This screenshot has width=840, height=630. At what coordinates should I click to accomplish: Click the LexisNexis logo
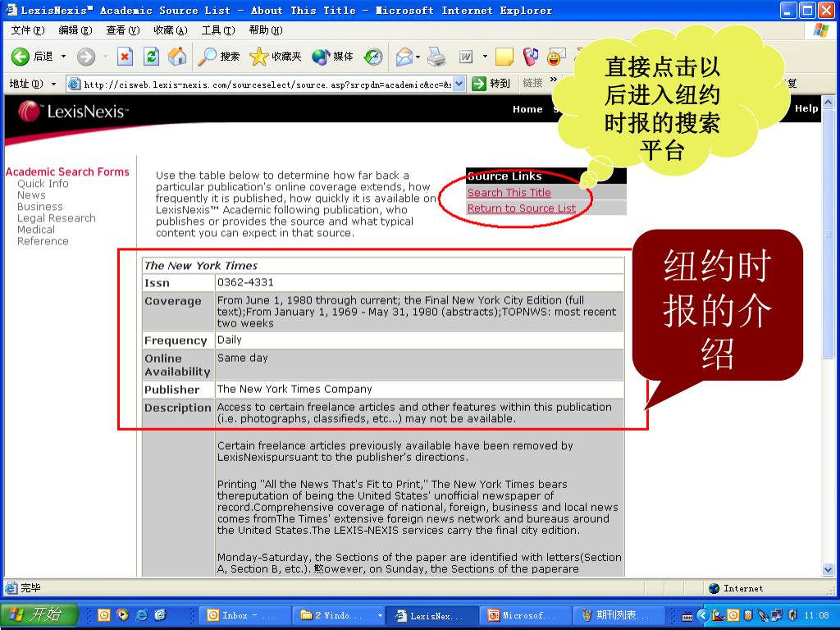coord(73,111)
